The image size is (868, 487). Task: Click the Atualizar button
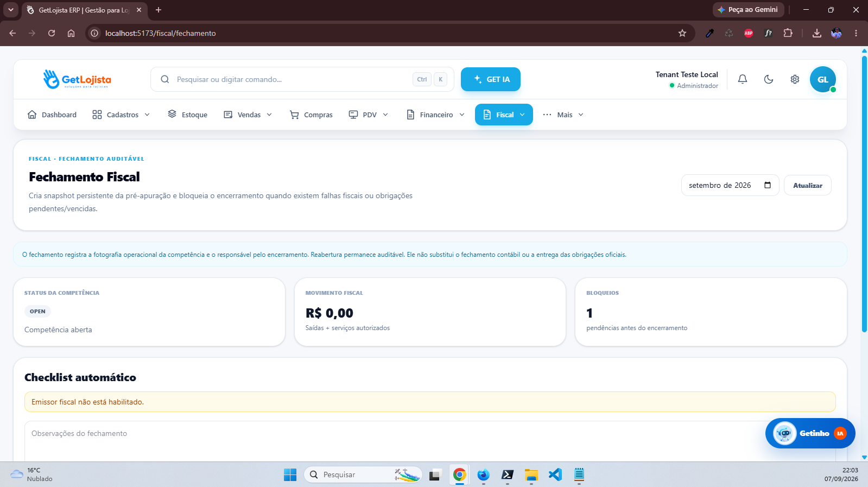(x=808, y=185)
